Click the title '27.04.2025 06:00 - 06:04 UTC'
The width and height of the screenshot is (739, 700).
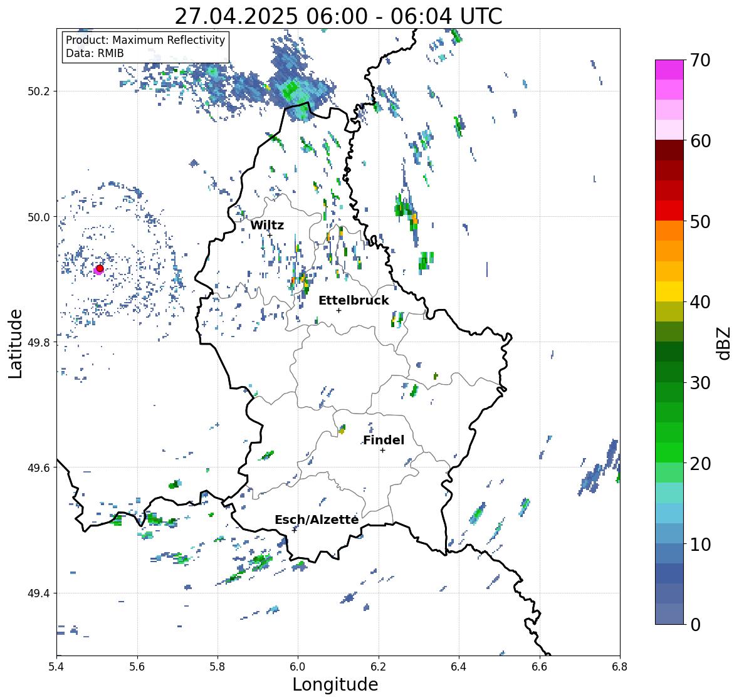pyautogui.click(x=338, y=16)
